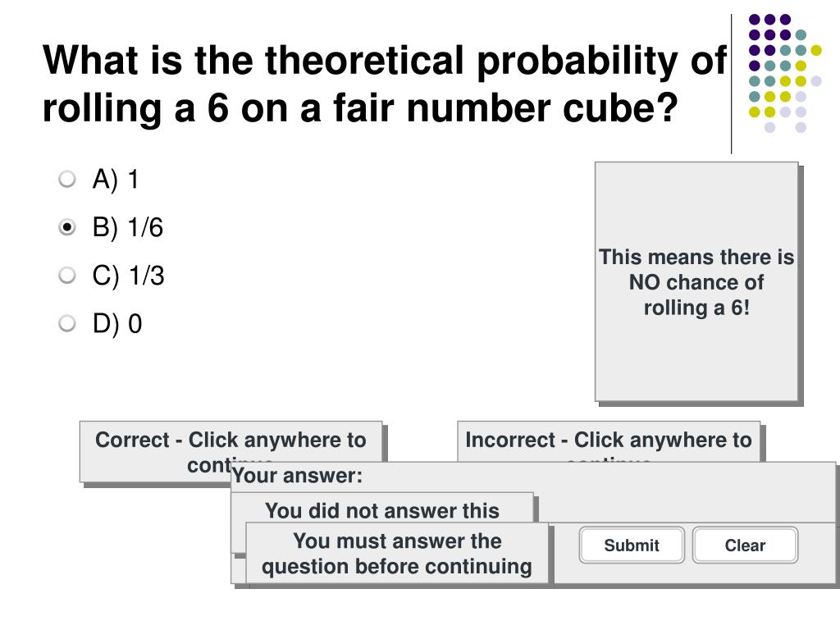The height and width of the screenshot is (630, 840).
Task: Click the 'A) 1' answer label
Action: point(116,179)
